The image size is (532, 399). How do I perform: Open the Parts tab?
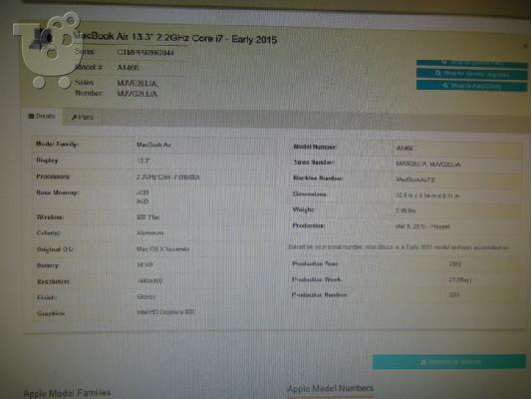pos(83,117)
